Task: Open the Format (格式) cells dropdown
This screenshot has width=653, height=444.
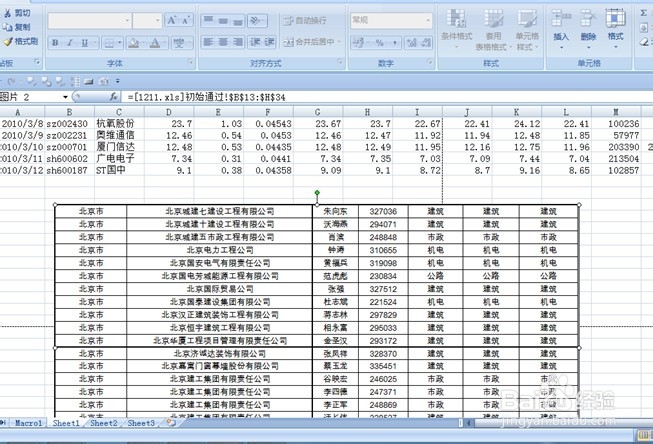Action: pyautogui.click(x=616, y=47)
